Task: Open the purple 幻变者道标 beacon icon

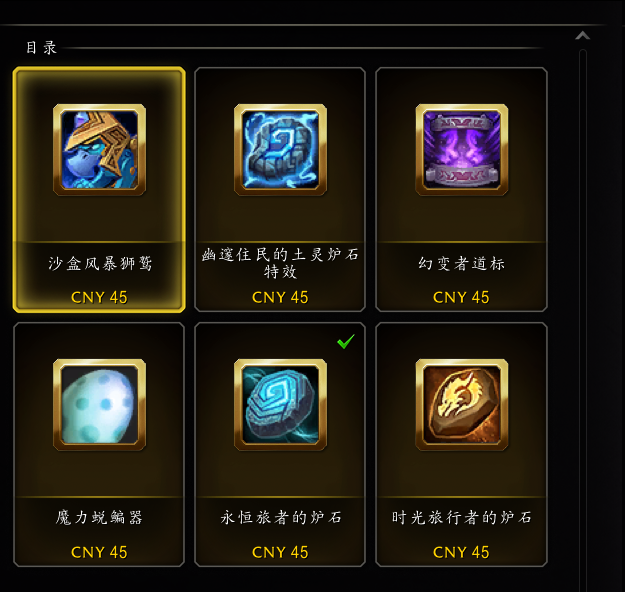Action: coord(462,149)
